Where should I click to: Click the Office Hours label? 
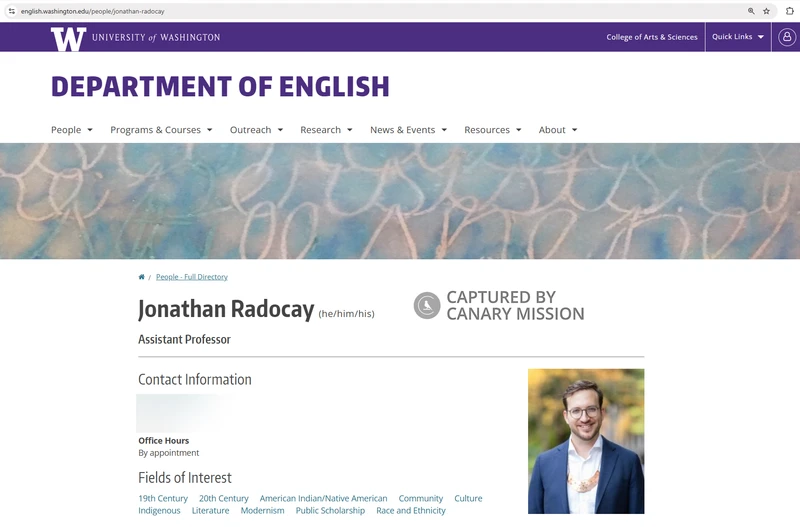click(163, 440)
